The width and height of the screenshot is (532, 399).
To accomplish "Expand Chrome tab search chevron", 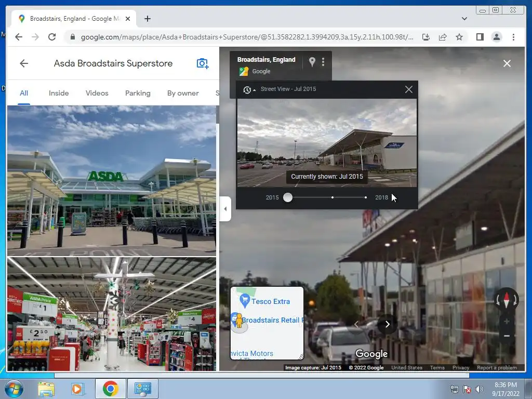I will tap(464, 19).
